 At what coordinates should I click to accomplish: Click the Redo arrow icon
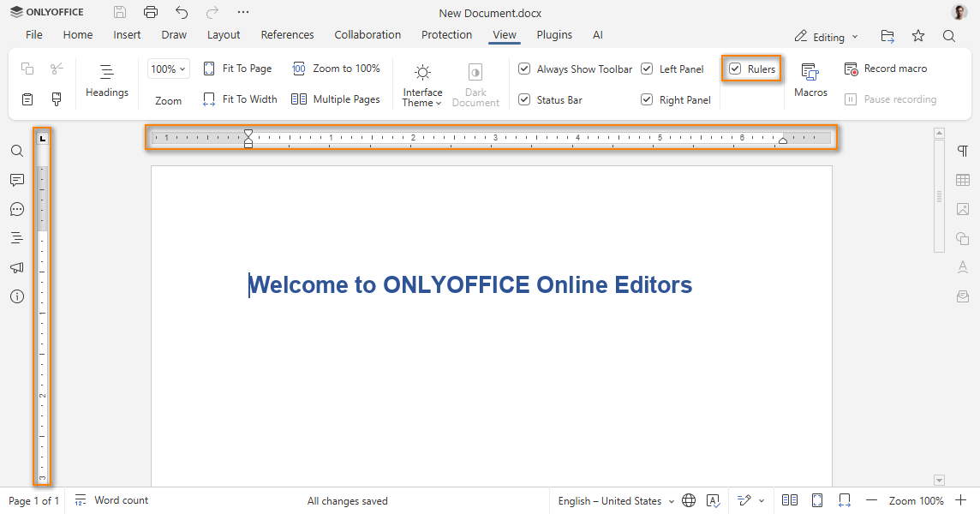click(x=212, y=12)
